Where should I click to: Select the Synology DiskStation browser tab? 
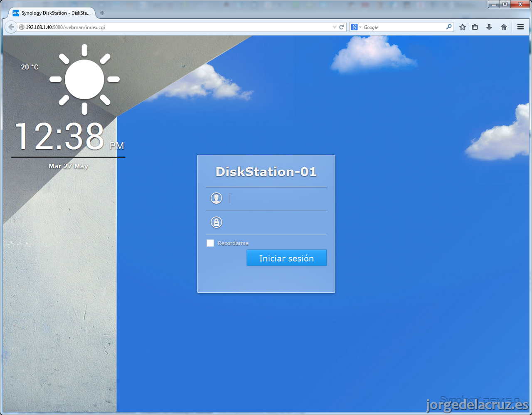pyautogui.click(x=52, y=13)
